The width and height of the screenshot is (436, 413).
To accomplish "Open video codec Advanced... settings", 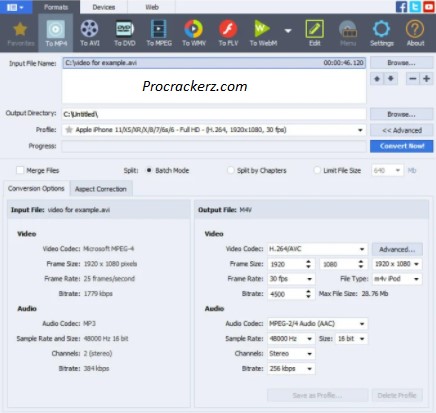I will pos(397,249).
